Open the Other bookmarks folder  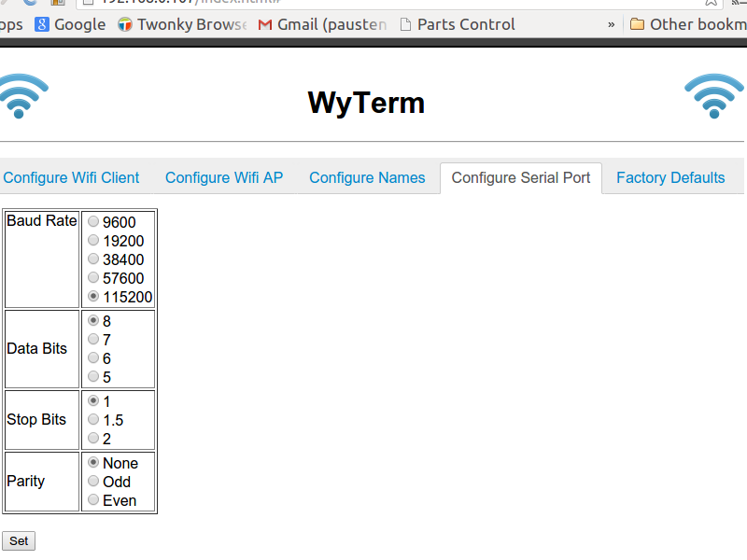coord(687,24)
